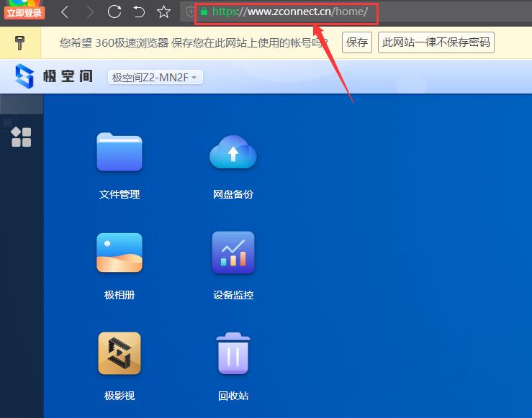Click the 设备监控 label text
Screen dimensions: 532x418
tap(233, 295)
